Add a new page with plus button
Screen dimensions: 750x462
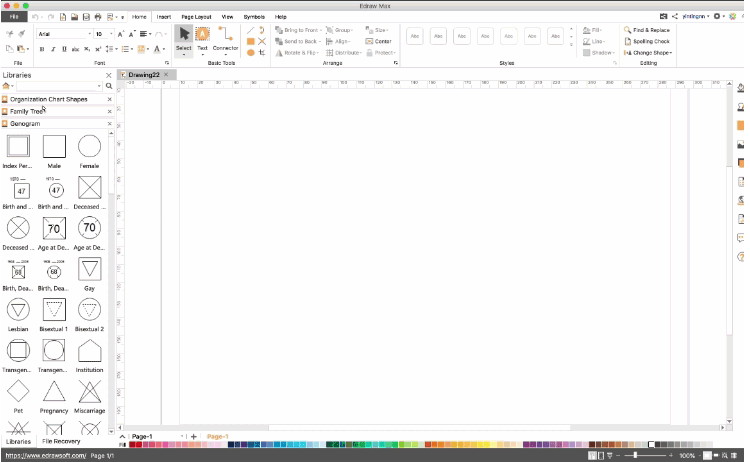(x=194, y=437)
